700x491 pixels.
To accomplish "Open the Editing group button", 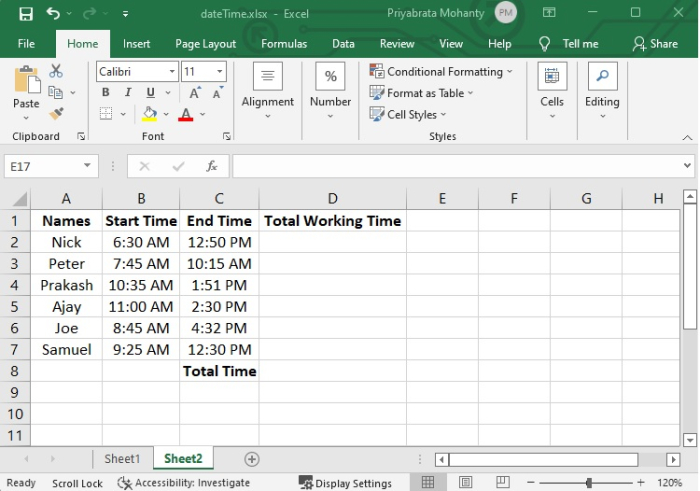I will [602, 92].
